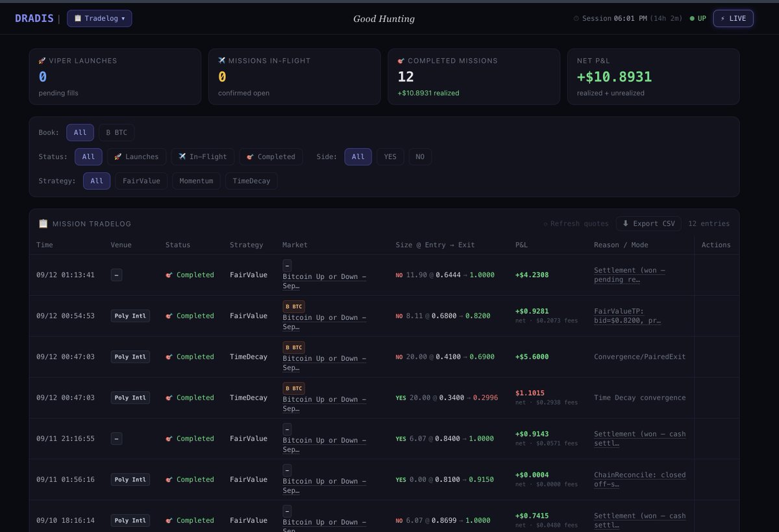Click the Completed Missions target icon

[x=401, y=60]
